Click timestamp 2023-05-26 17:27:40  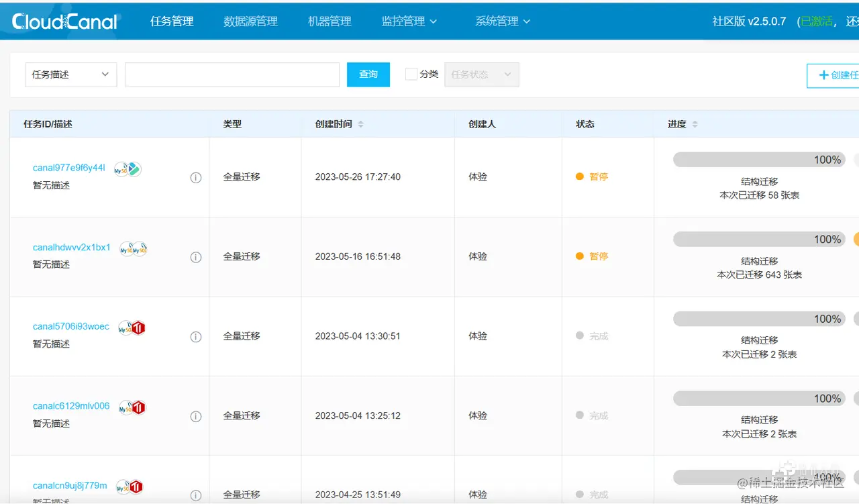pos(358,177)
